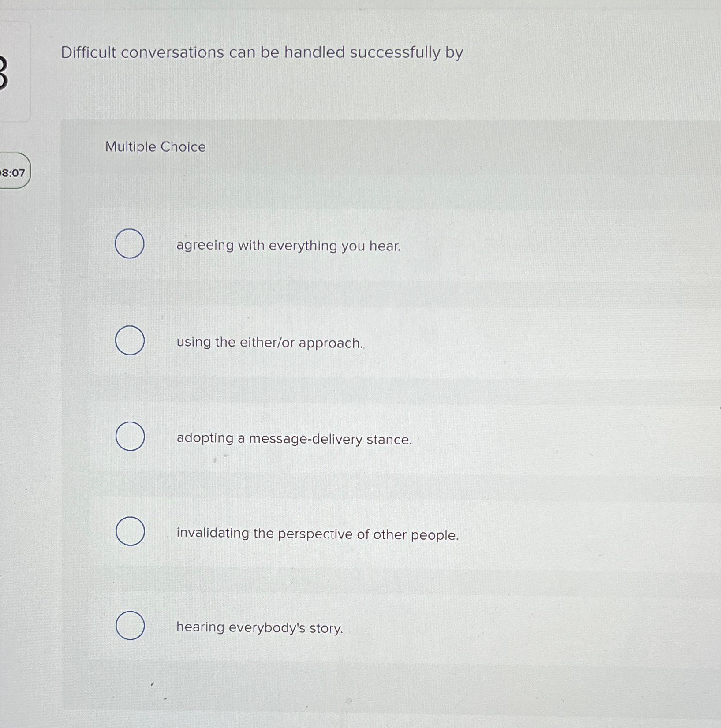Mark "invalidating the perspective of other people"
This screenshot has width=721, height=728.
click(129, 531)
